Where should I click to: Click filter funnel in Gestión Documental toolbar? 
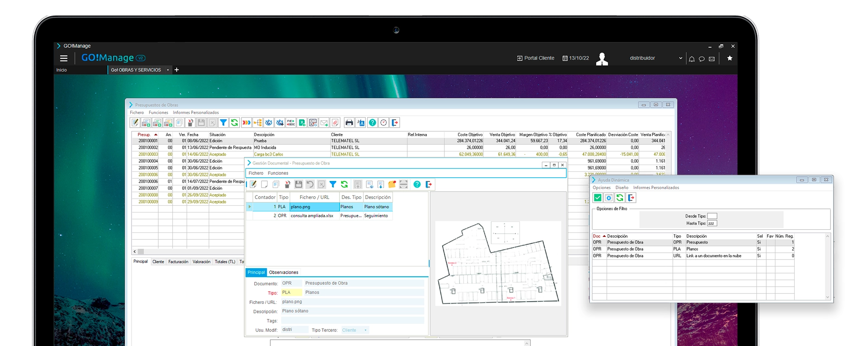(333, 184)
